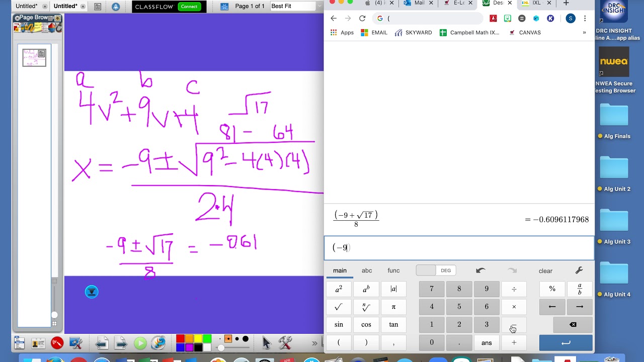Go to previous page with left arrow icon
The height and width of the screenshot is (362, 644).
102,343
